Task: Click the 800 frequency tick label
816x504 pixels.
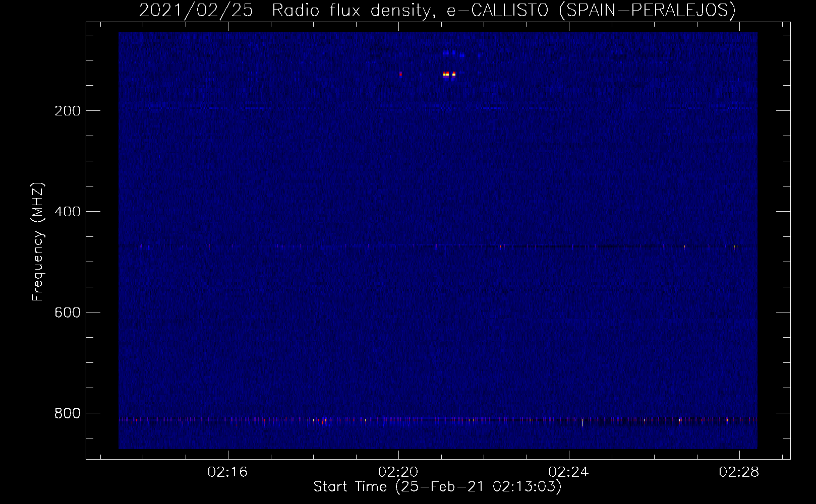Action: click(67, 413)
